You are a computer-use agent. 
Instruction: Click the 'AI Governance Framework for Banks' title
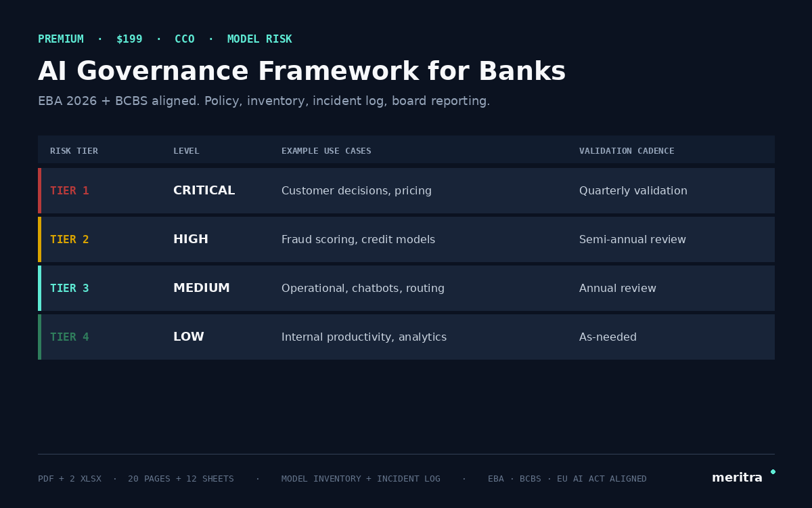point(302,72)
